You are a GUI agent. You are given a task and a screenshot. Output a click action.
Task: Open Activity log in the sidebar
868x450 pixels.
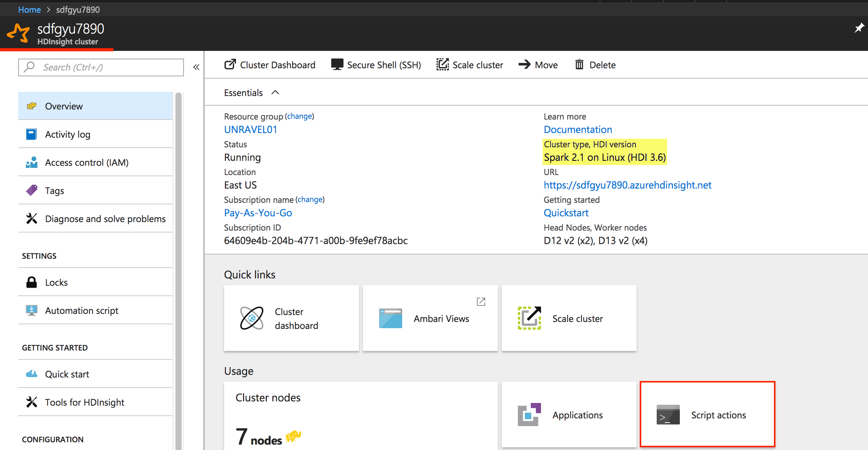[x=95, y=134]
